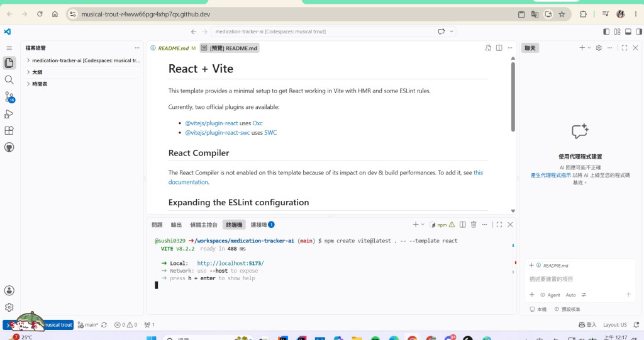Image resolution: width=644 pixels, height=340 pixels.
Task: Open the Manage gear in activity bar
Action: tap(9, 307)
